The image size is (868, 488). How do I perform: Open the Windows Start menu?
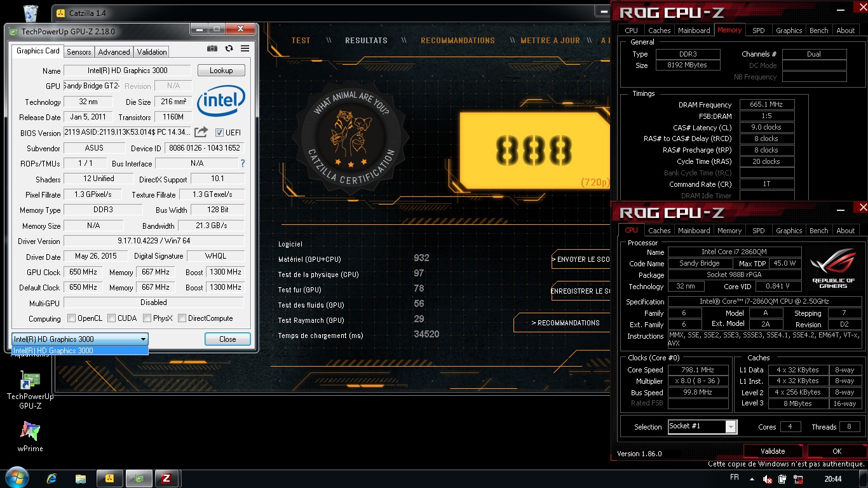pos(16,478)
